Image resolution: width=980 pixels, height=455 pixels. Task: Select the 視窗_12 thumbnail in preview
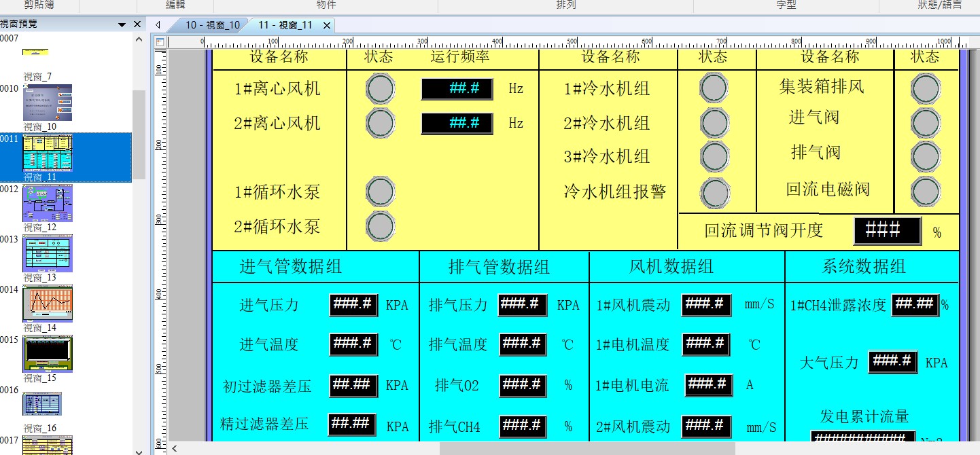(x=48, y=203)
